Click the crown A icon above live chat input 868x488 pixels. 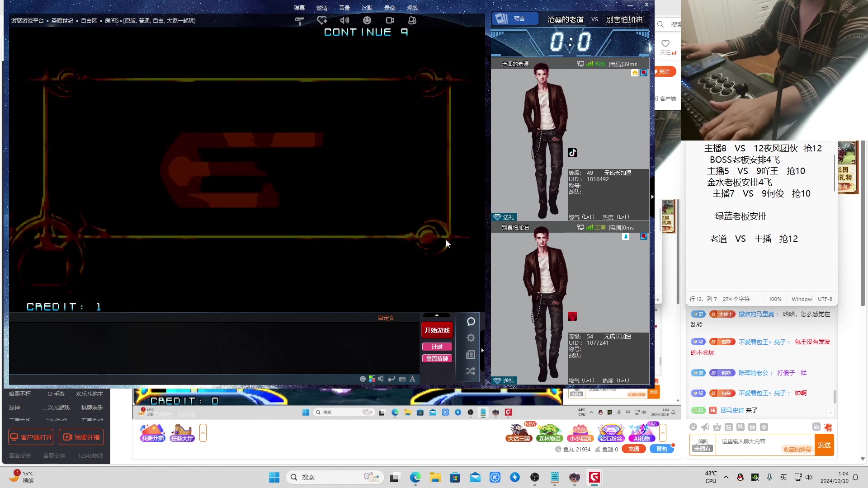[x=717, y=427]
